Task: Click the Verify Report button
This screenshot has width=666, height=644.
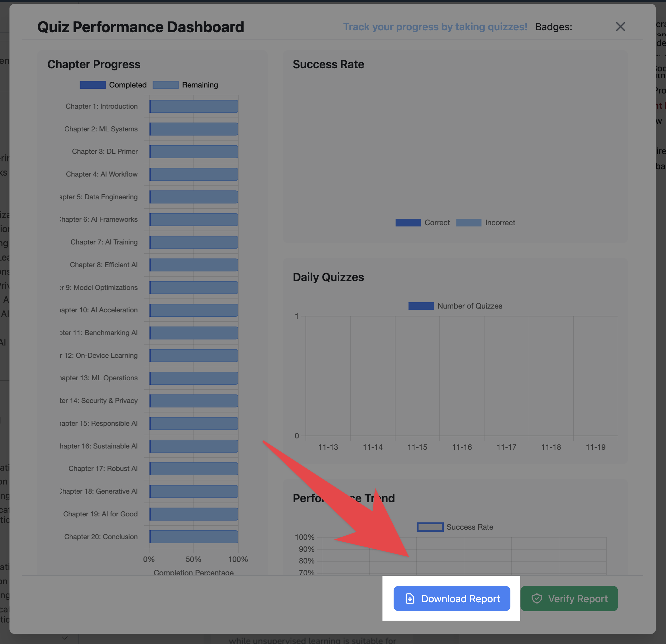Action: point(569,599)
